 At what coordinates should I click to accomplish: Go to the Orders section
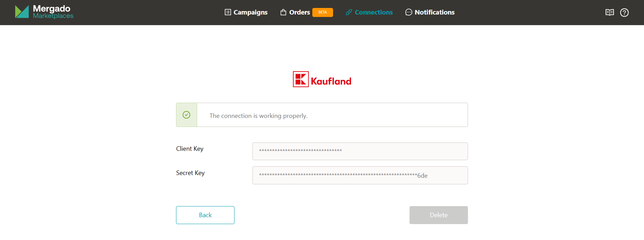coord(300,12)
